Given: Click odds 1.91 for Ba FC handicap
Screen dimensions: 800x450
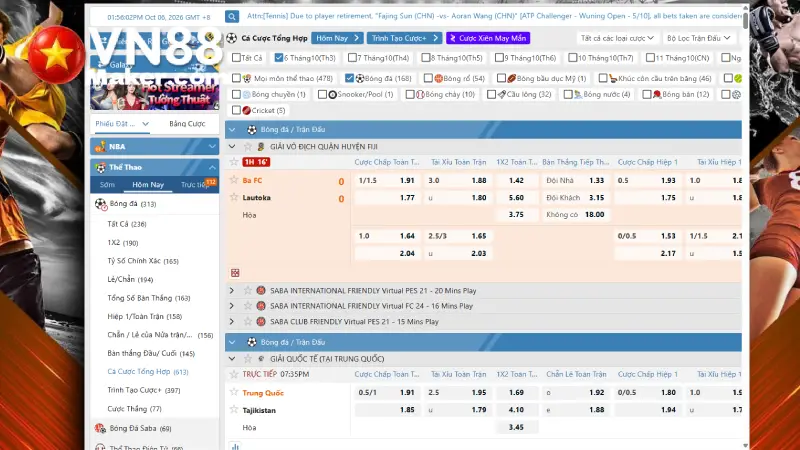Looking at the screenshot, I should coord(407,180).
